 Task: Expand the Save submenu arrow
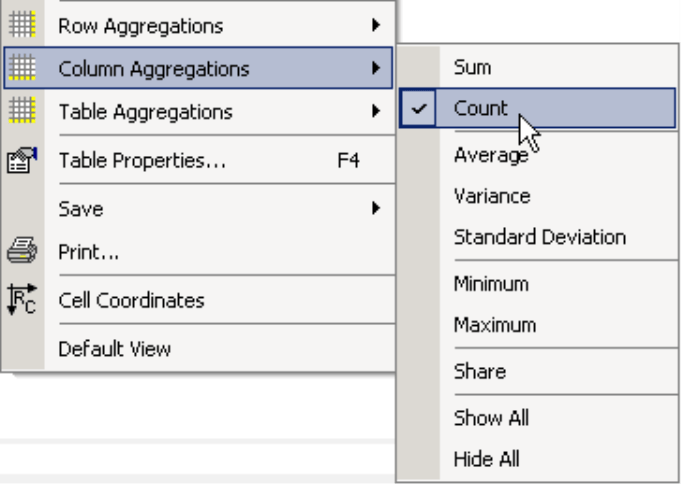point(376,208)
